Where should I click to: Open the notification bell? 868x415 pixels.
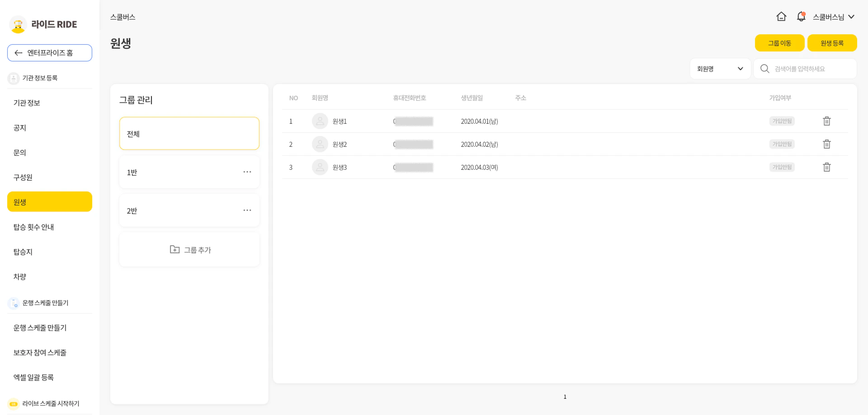(801, 17)
